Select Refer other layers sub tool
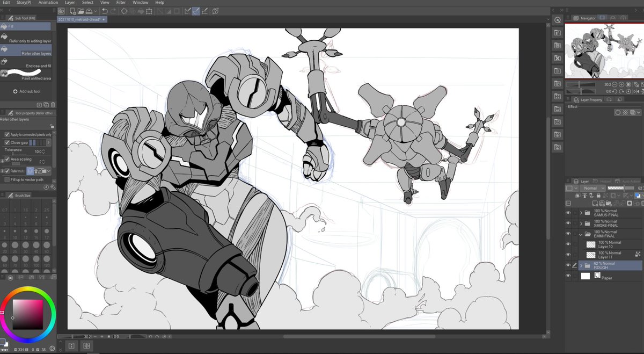Screen dimensions: 644x354 tap(26, 49)
